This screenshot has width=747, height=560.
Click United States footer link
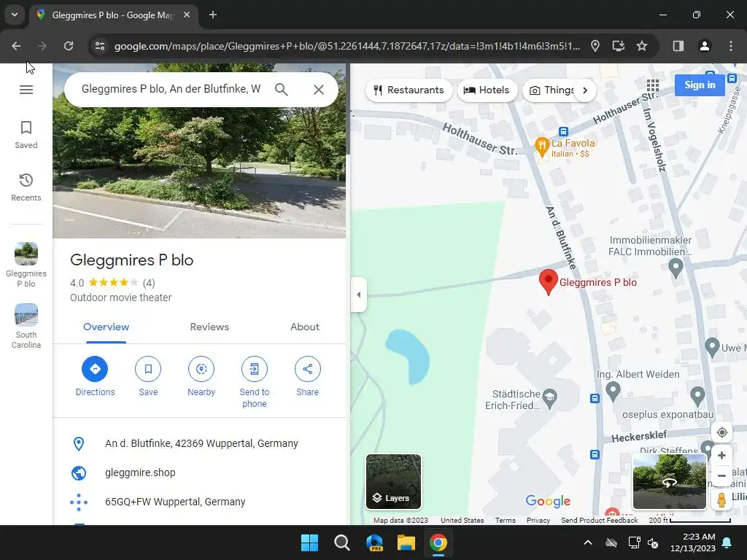pos(462,521)
